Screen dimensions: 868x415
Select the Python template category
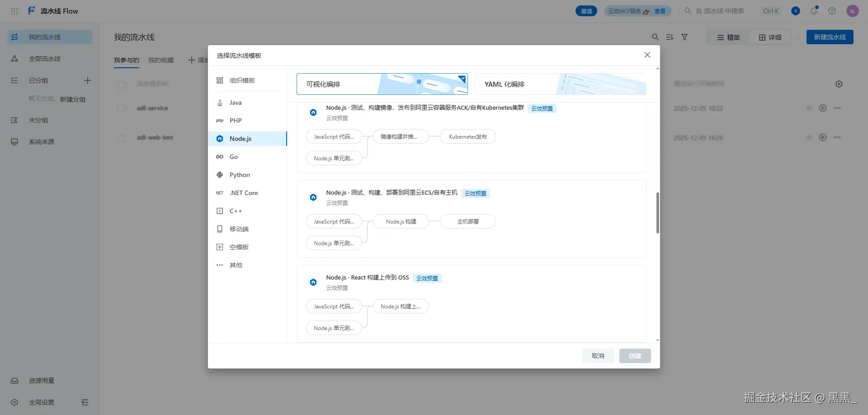tap(247, 175)
